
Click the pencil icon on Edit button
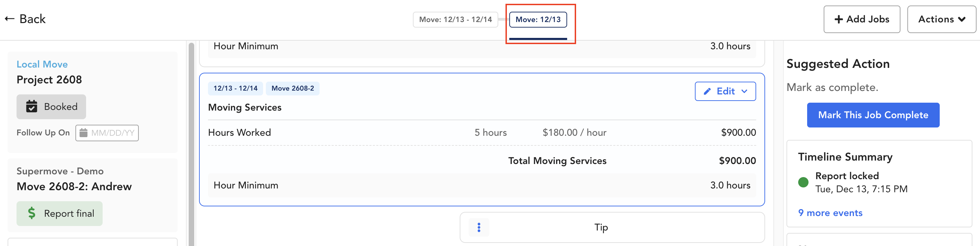pos(707,91)
